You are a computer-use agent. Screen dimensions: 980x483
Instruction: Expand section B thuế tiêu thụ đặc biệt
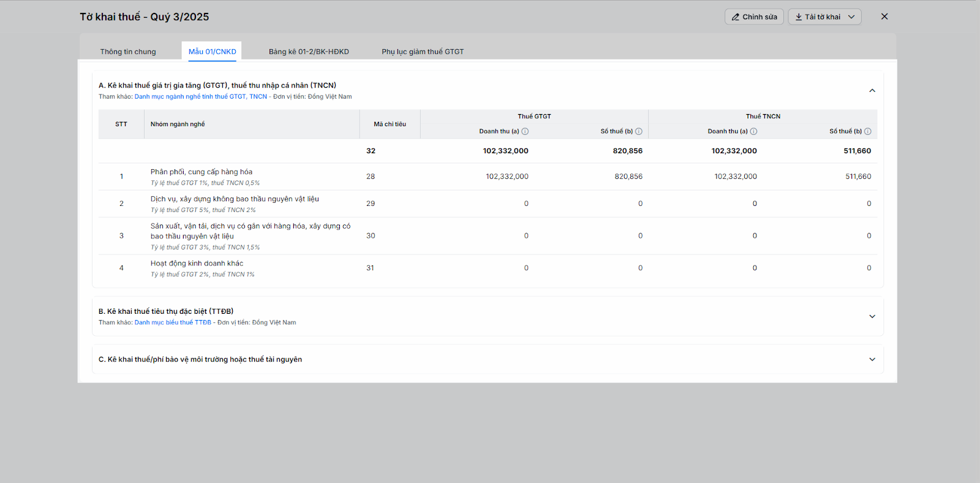(872, 316)
